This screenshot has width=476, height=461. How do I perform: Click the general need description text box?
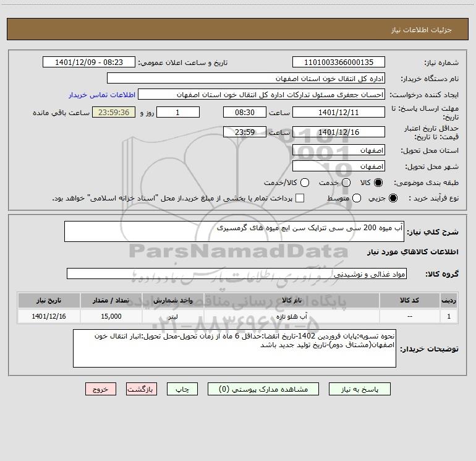(234, 231)
